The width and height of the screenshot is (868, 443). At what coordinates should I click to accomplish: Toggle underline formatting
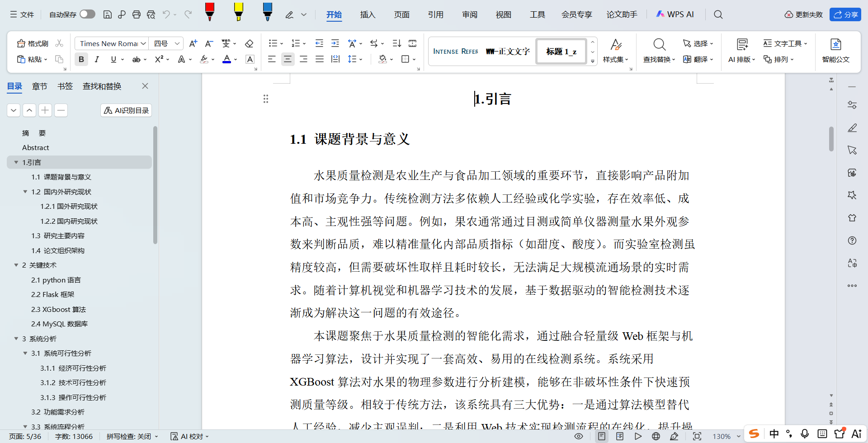click(113, 59)
